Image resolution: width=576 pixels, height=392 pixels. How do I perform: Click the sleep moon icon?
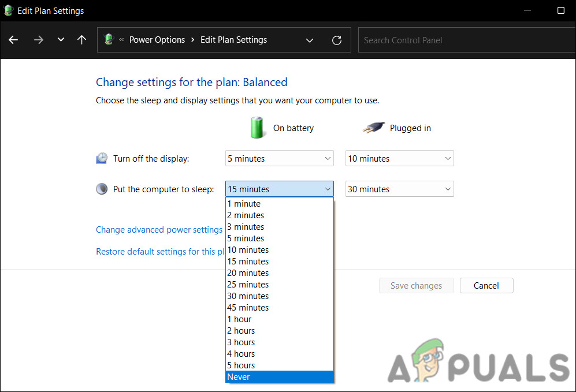102,189
